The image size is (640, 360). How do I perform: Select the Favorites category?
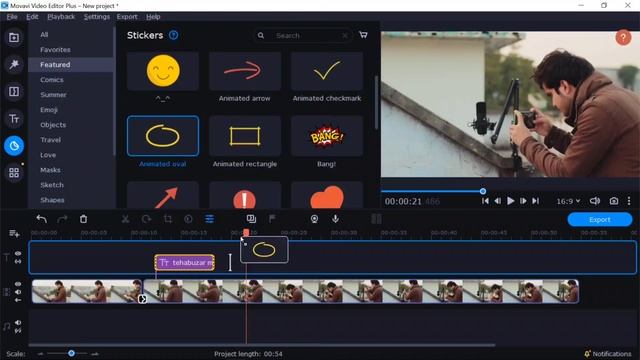(x=55, y=50)
